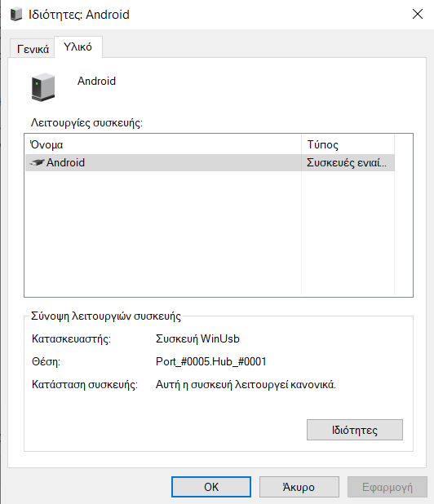Click the large Android device icon

click(43, 86)
